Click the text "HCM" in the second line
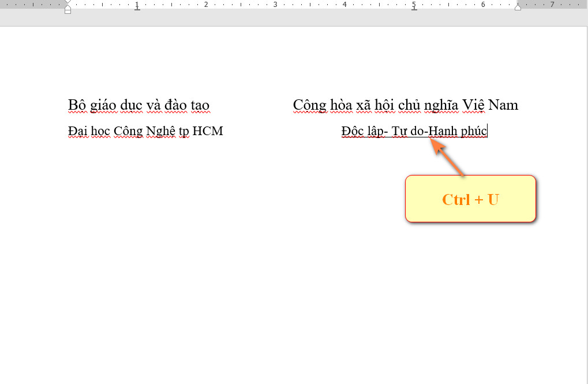 point(208,131)
